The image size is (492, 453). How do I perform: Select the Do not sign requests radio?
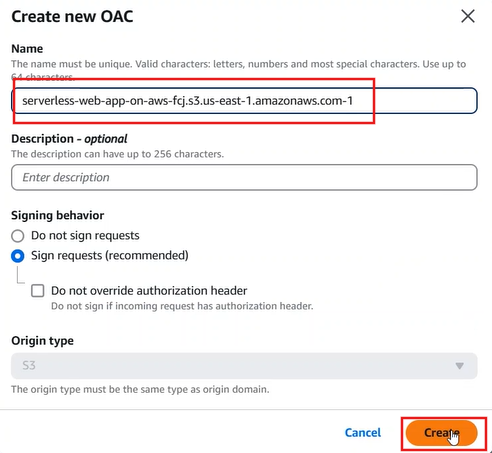point(18,236)
